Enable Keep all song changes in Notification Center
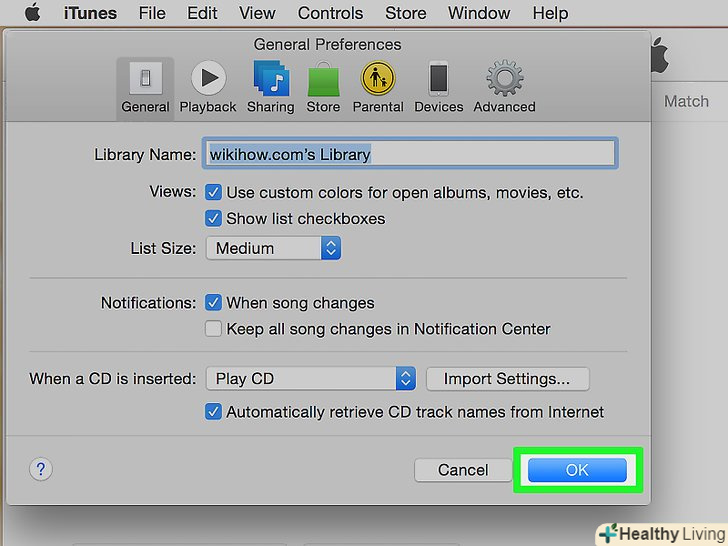The width and height of the screenshot is (728, 546). point(213,328)
